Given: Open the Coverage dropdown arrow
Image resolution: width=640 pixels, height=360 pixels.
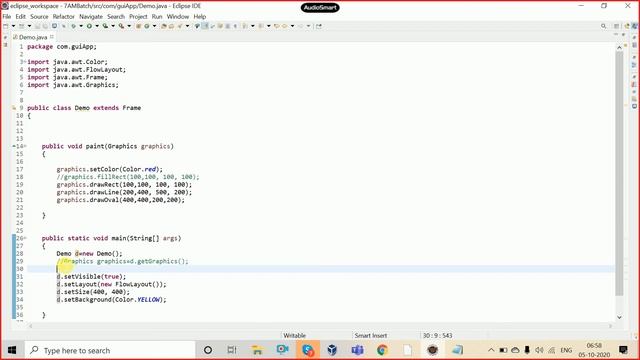Looking at the screenshot, I should pyautogui.click(x=113, y=26).
